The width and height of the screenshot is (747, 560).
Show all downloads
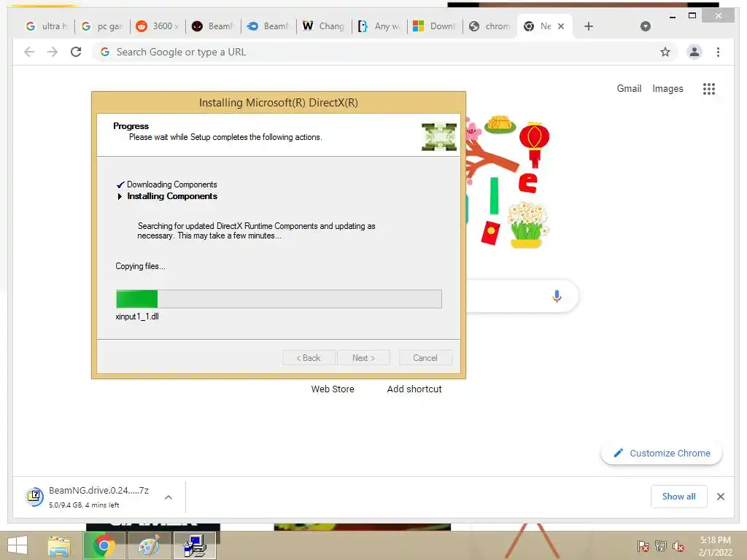[x=679, y=497]
